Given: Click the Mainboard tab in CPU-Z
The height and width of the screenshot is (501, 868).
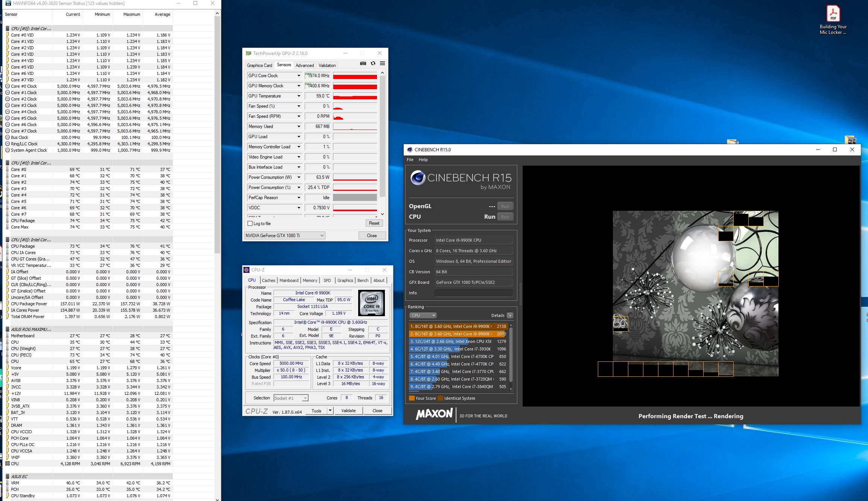Looking at the screenshot, I should click(289, 280).
